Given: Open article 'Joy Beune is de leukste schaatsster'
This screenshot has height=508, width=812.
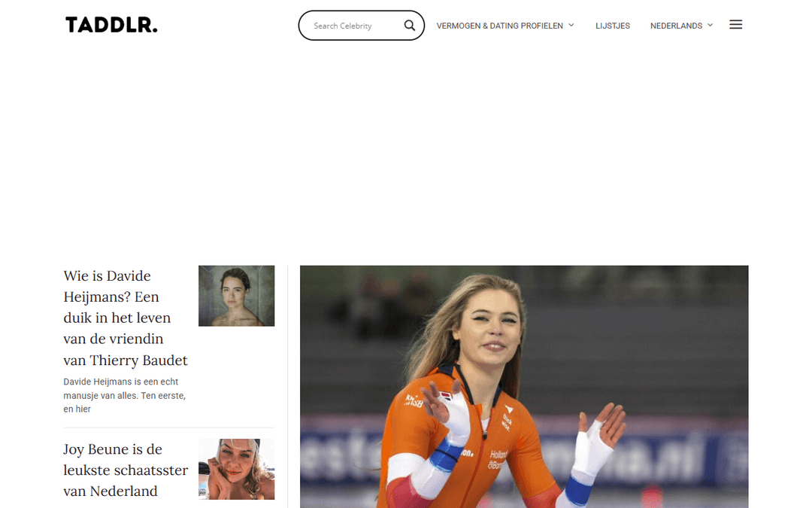Looking at the screenshot, I should pyautogui.click(x=126, y=470).
